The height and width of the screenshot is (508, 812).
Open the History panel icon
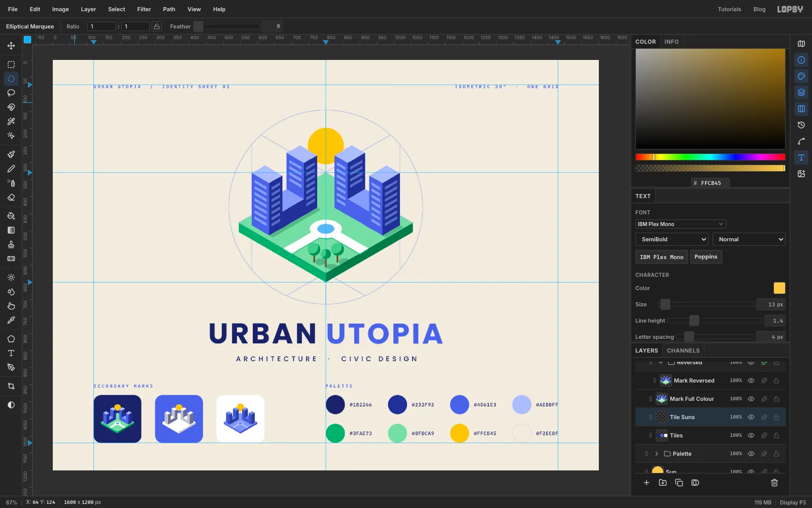pyautogui.click(x=801, y=125)
